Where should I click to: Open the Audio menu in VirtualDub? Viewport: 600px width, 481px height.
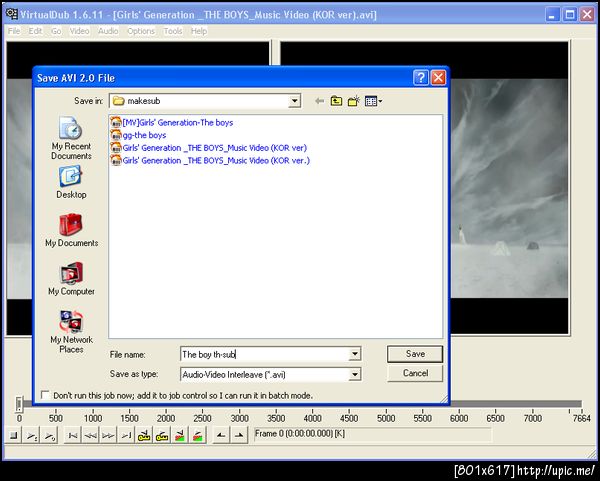tap(108, 31)
